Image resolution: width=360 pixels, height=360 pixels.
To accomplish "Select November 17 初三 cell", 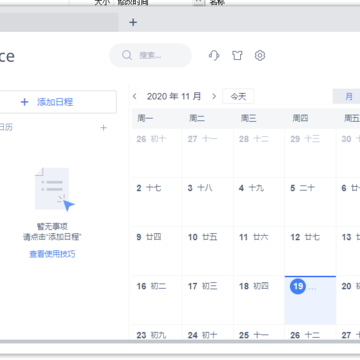I will 208,300.
